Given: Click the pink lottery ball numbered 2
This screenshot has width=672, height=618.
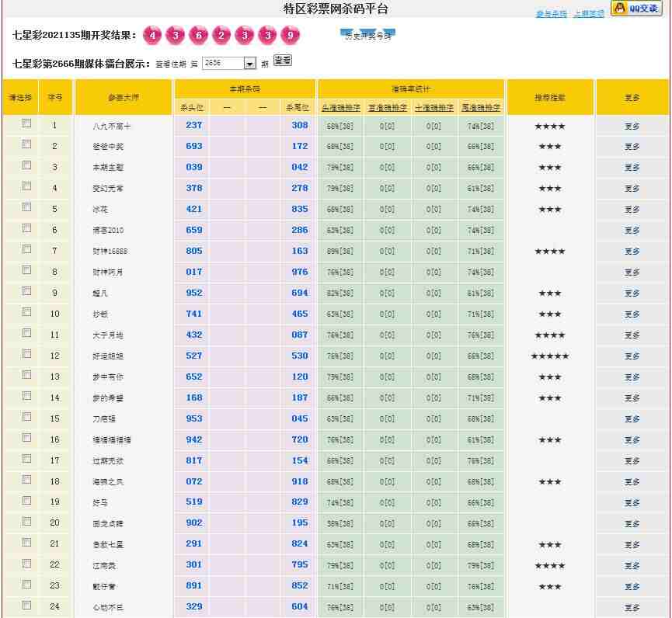Looking at the screenshot, I should coord(222,36).
